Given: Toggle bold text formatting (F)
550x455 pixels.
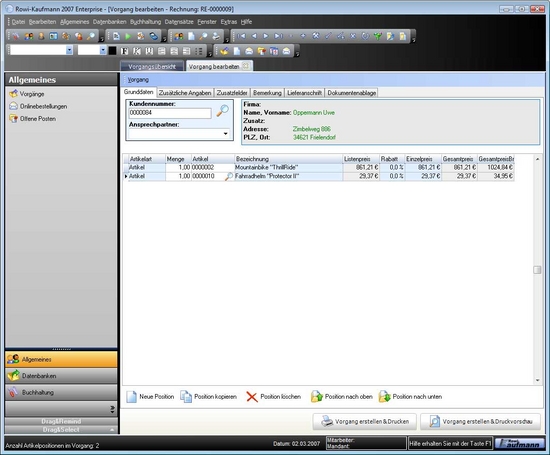Looking at the screenshot, I should pyautogui.click(x=124, y=51).
